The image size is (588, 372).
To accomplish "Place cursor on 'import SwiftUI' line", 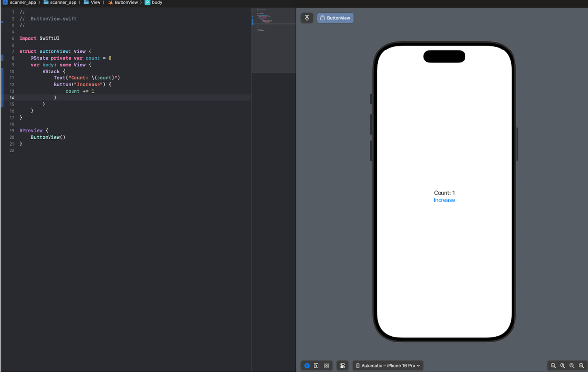I will tap(39, 38).
